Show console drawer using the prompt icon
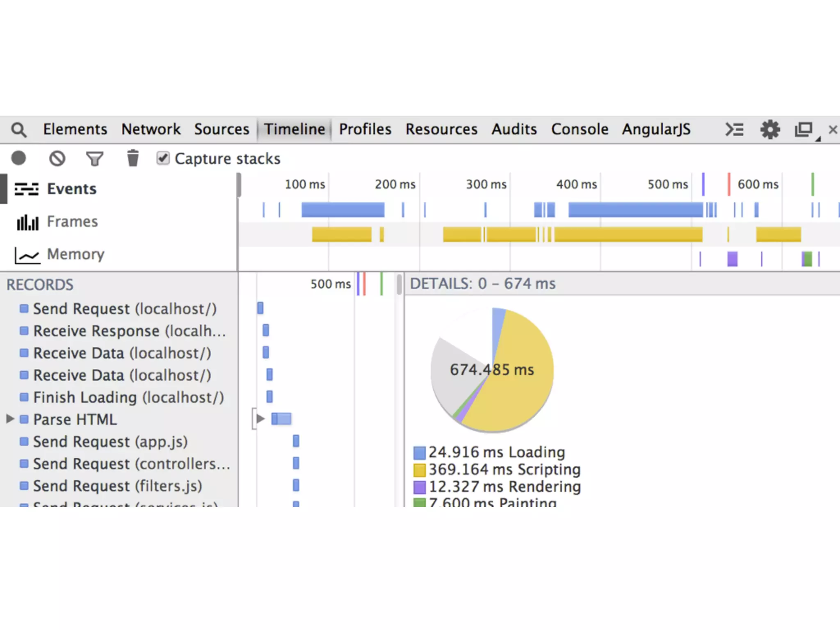Screen dimensions: 840x630 click(734, 130)
